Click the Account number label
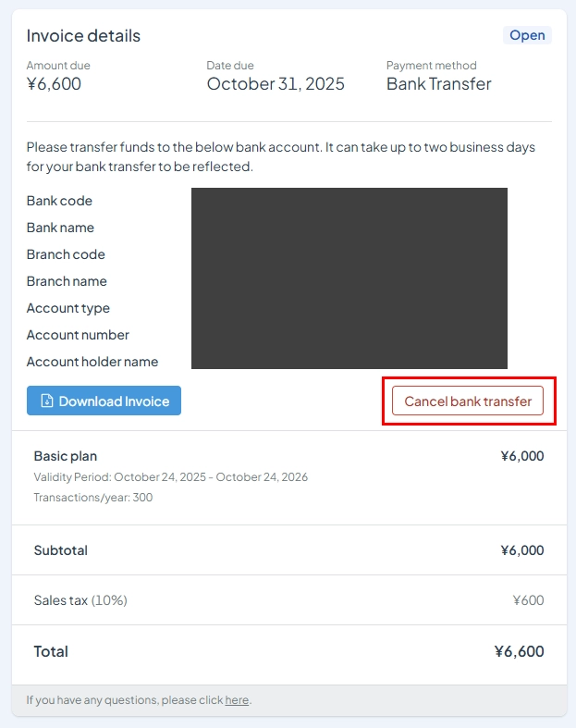This screenshot has height=728, width=576. pos(78,335)
